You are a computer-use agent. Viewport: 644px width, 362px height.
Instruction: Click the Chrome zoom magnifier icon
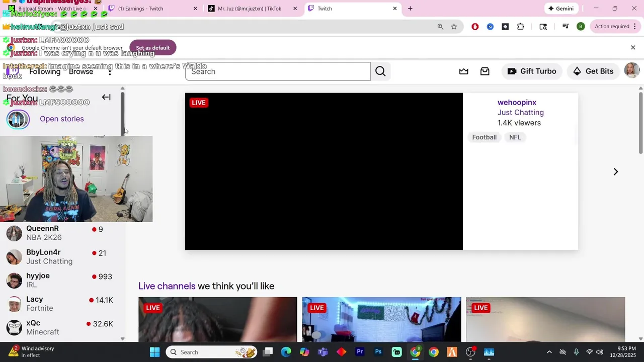[x=440, y=27]
